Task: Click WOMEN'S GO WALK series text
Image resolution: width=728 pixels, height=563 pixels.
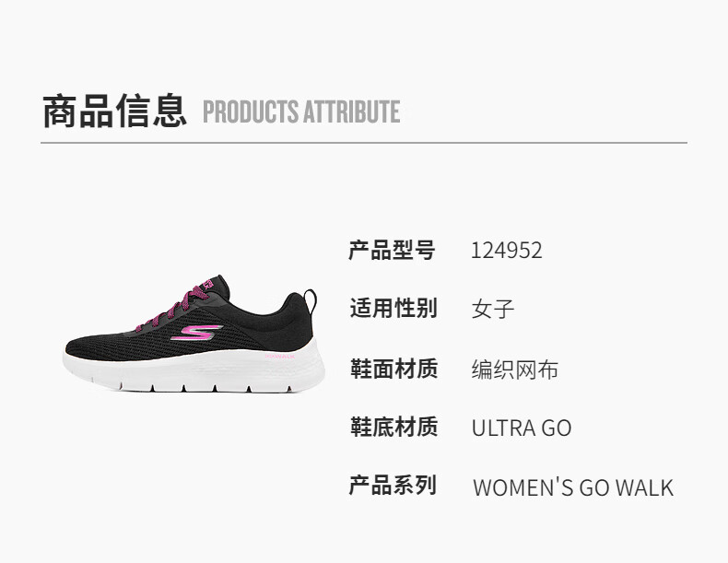Action: (573, 487)
